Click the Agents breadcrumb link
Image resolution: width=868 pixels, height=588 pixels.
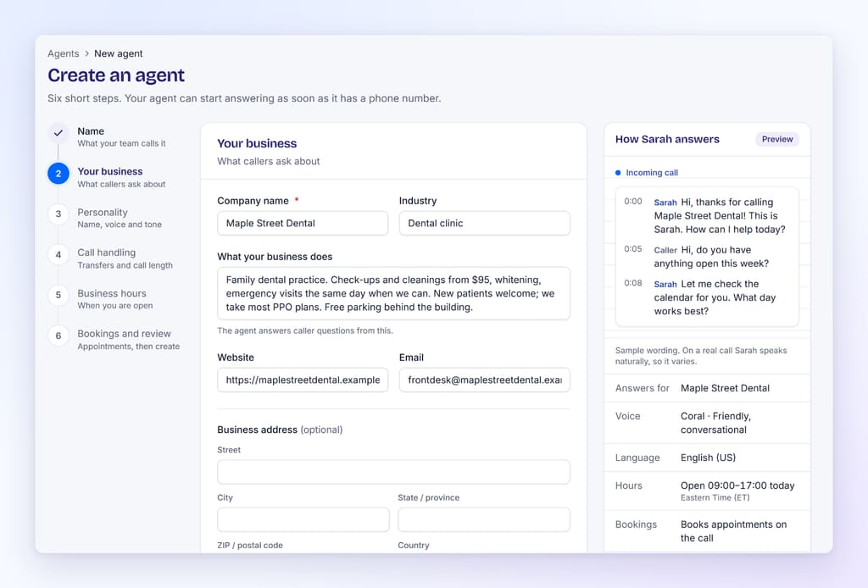[x=63, y=53]
